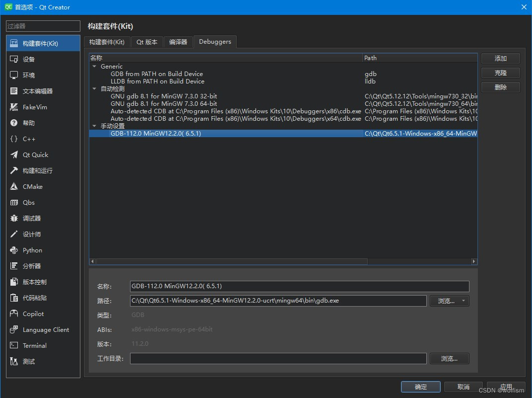Select the Kits category icon in sidebar
This screenshot has height=398, width=532.
click(x=14, y=43)
